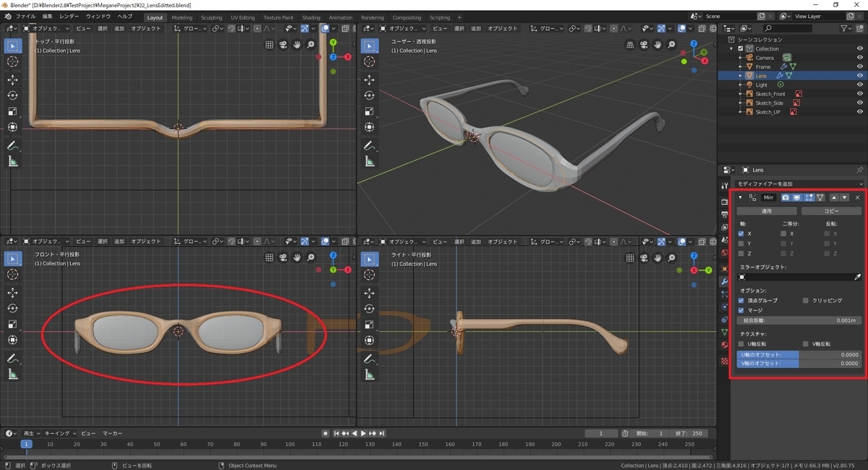Activate the Move tool in Top viewport
868x470 pixels.
coord(13,80)
